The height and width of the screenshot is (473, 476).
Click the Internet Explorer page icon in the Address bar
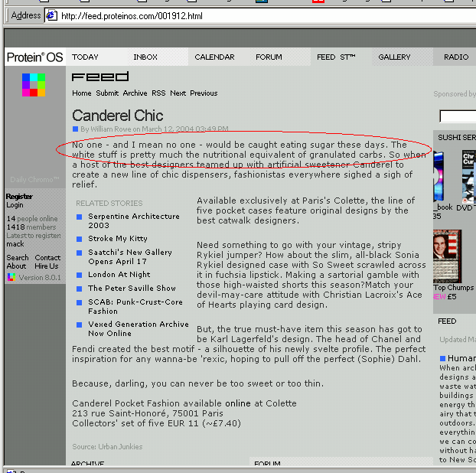pyautogui.click(x=51, y=15)
